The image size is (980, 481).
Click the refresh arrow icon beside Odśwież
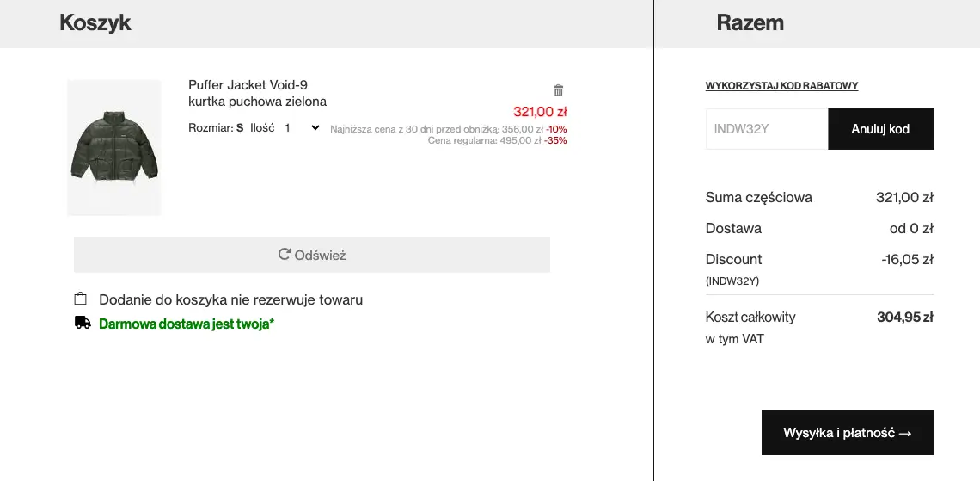[x=285, y=255]
